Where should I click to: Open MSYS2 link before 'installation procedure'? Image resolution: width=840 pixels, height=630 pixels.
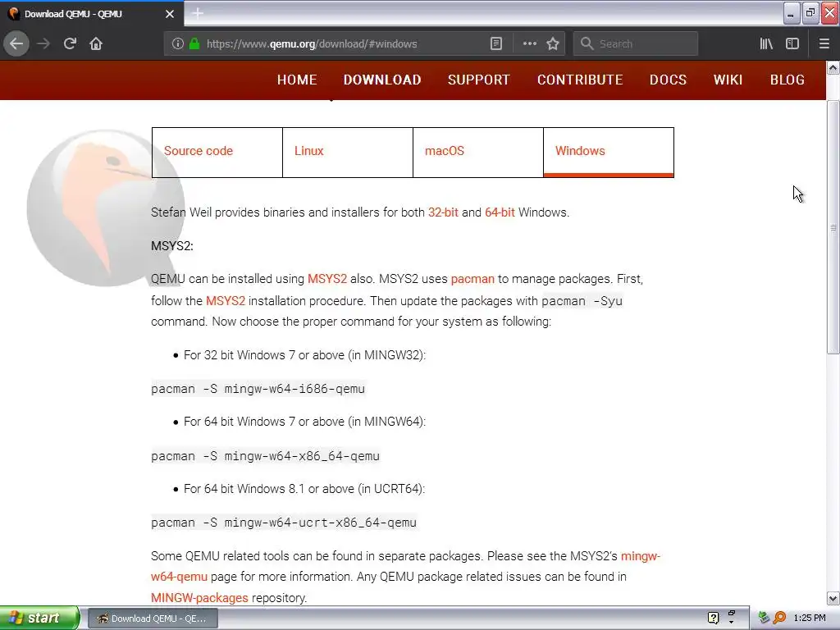(x=226, y=301)
